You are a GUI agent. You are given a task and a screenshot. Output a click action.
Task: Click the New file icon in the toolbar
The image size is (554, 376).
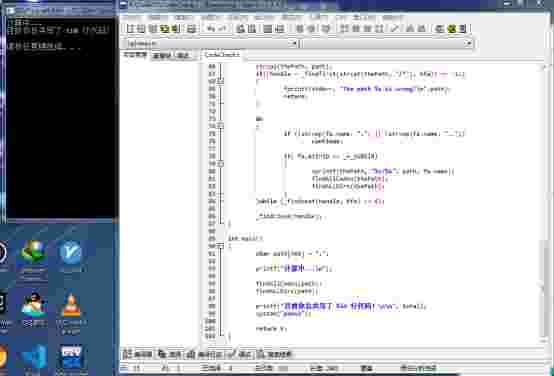pos(130,29)
